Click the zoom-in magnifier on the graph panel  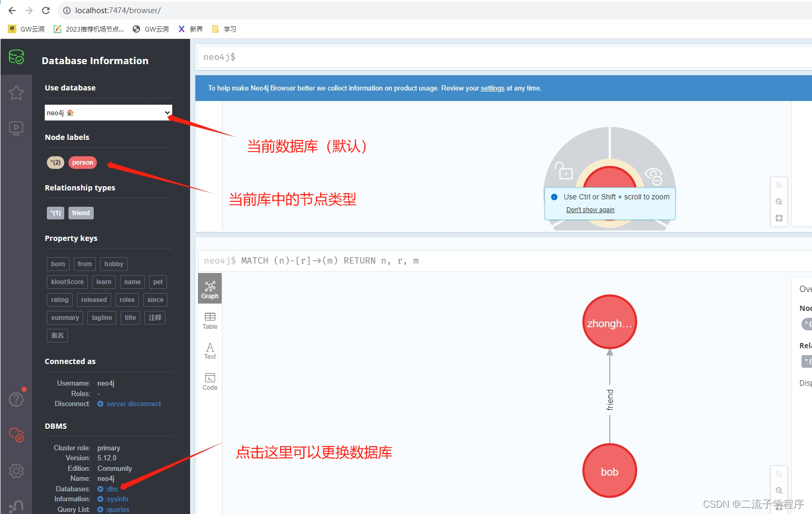779,185
